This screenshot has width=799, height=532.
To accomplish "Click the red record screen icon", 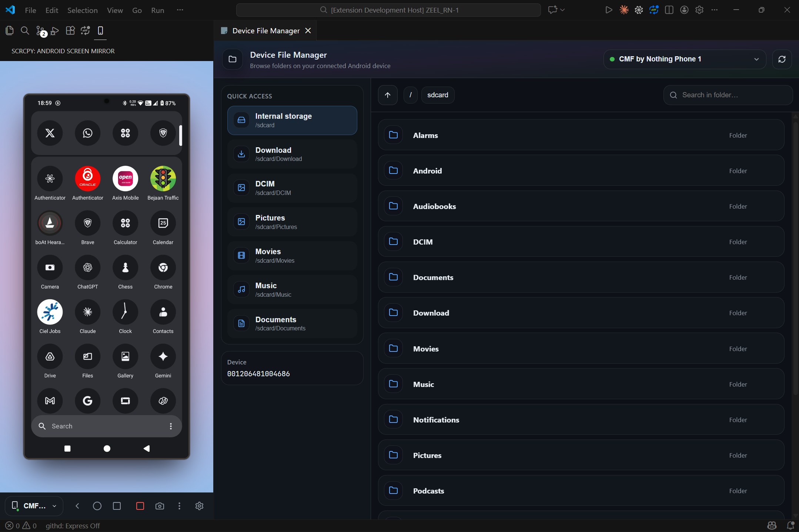I will pos(140,506).
